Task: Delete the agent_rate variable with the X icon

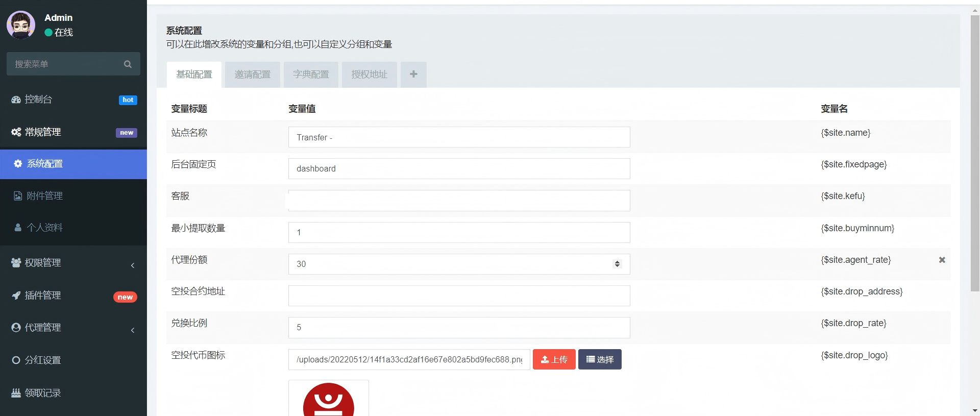Action: (x=942, y=260)
